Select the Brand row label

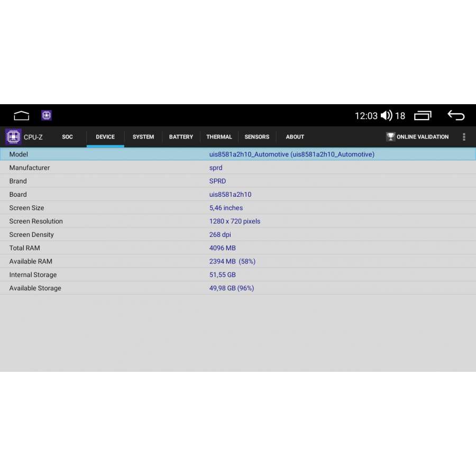pyautogui.click(x=18, y=181)
